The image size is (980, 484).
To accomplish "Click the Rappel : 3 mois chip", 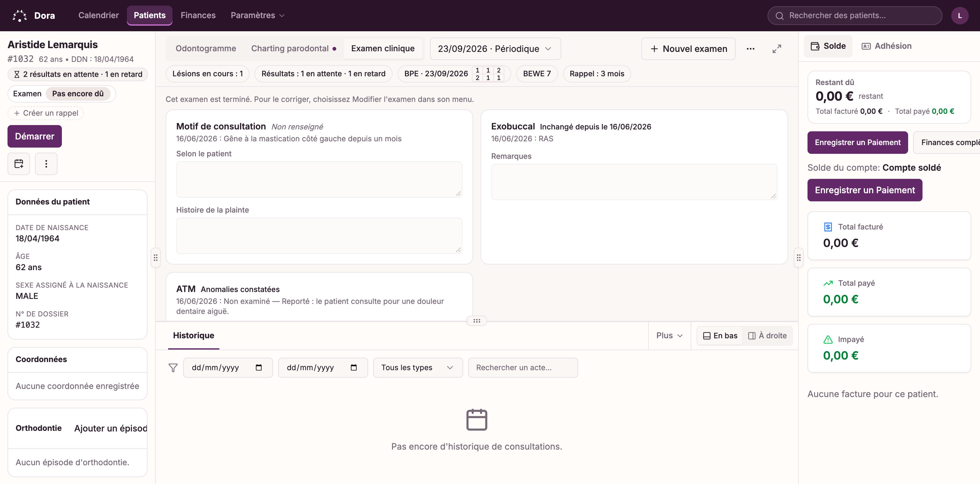I will point(597,74).
